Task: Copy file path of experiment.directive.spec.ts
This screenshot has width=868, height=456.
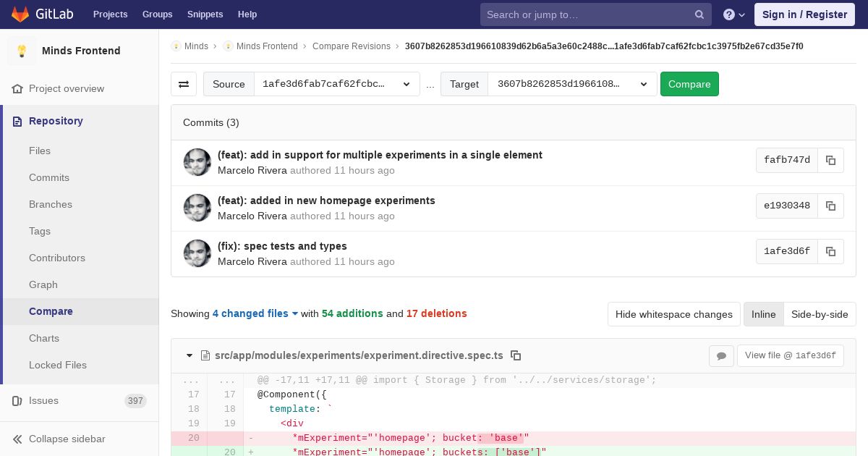Action: point(516,355)
